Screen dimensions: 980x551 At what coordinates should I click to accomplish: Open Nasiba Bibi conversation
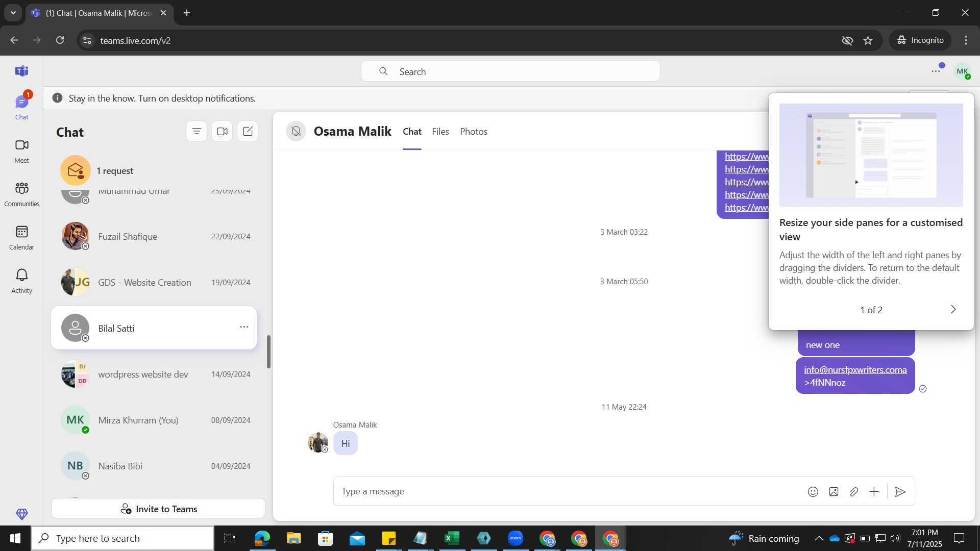coord(154,466)
